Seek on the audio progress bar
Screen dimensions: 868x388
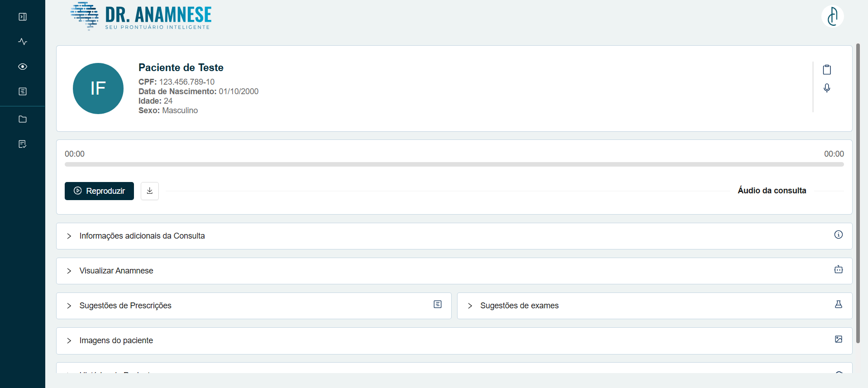[x=454, y=164]
